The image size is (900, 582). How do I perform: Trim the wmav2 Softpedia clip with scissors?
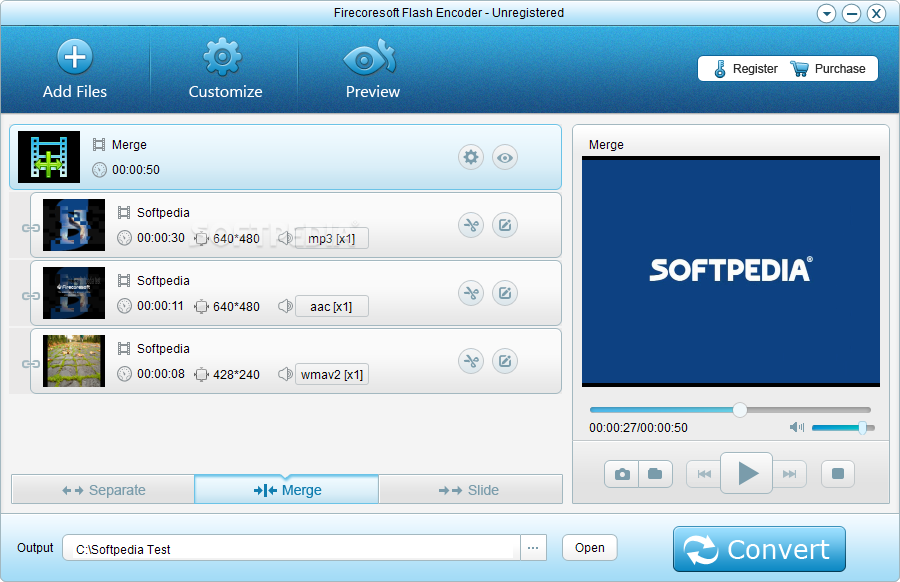471,361
